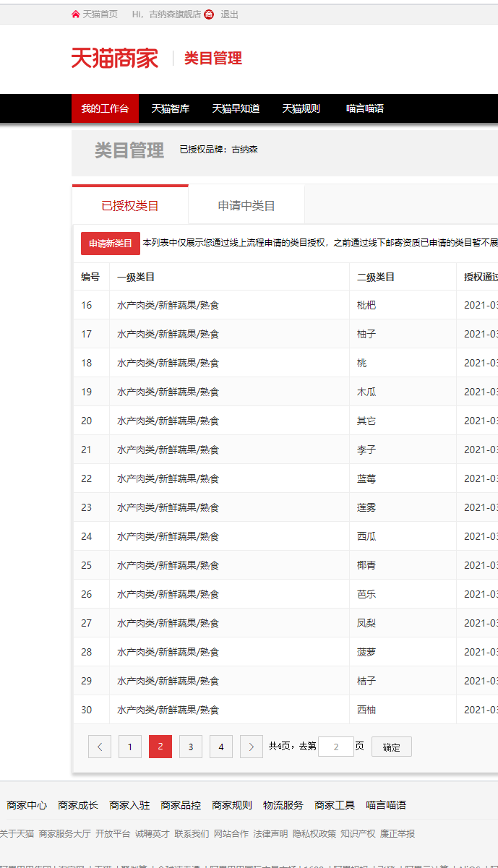Click the 确定 button
The height and width of the screenshot is (868, 498).
coord(392,747)
